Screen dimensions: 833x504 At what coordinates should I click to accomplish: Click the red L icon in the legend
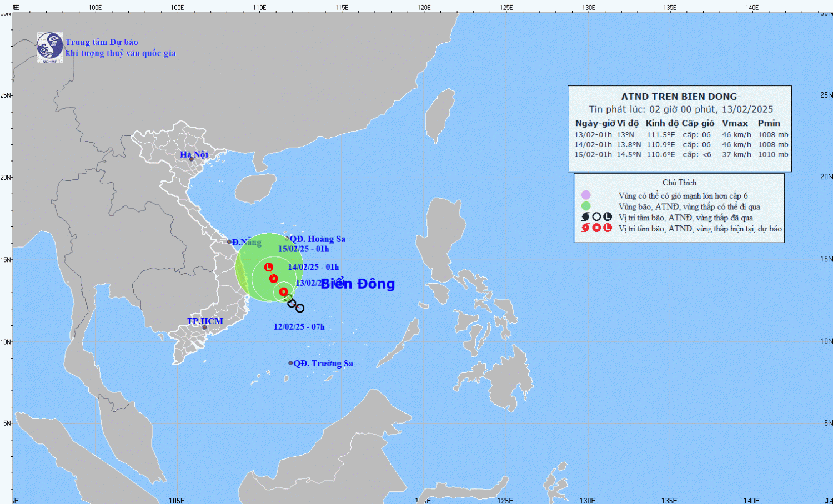[608, 228]
